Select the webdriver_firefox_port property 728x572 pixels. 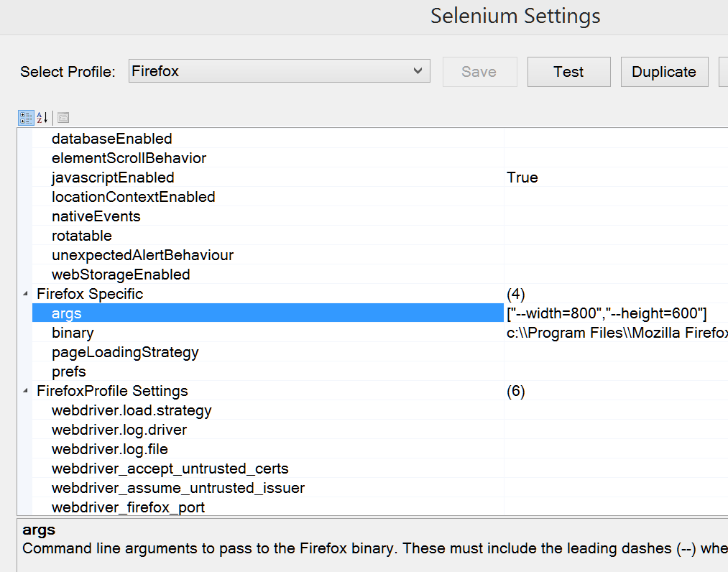pyautogui.click(x=128, y=507)
